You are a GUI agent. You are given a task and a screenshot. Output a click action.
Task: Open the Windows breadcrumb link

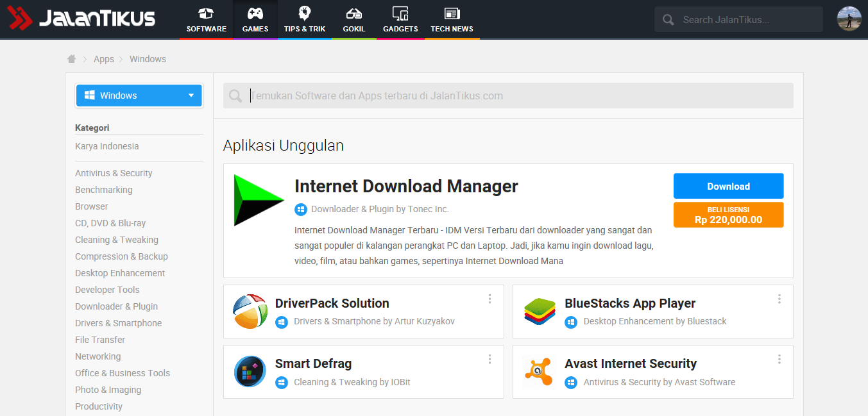(x=148, y=59)
